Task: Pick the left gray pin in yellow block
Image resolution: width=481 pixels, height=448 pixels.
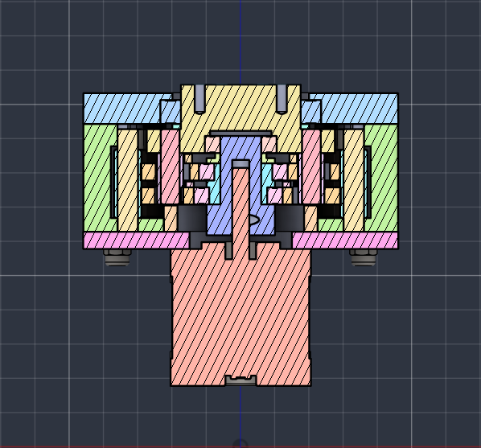Action: [x=199, y=99]
